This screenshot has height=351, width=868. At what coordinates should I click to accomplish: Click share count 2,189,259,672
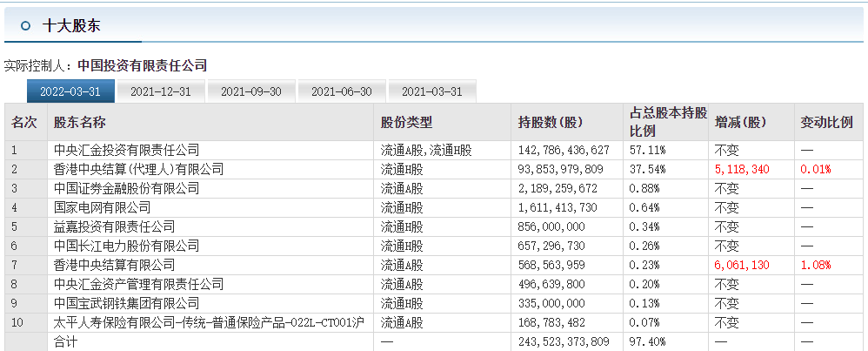point(558,188)
